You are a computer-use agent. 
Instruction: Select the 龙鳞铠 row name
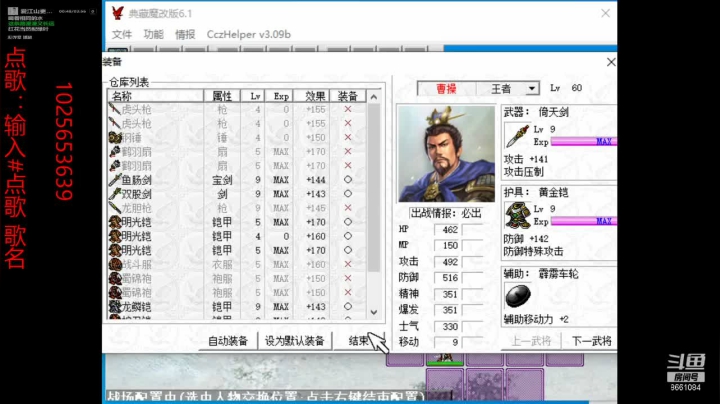pos(136,307)
